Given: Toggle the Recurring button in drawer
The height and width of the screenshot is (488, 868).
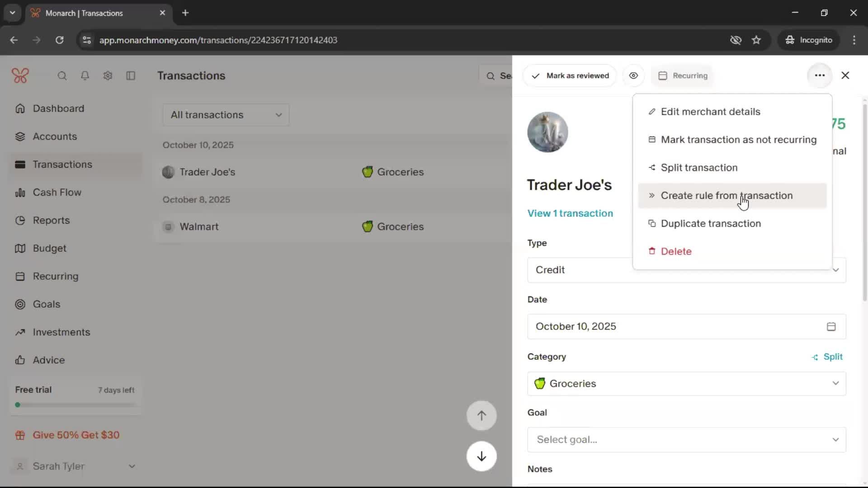Looking at the screenshot, I should point(683,75).
